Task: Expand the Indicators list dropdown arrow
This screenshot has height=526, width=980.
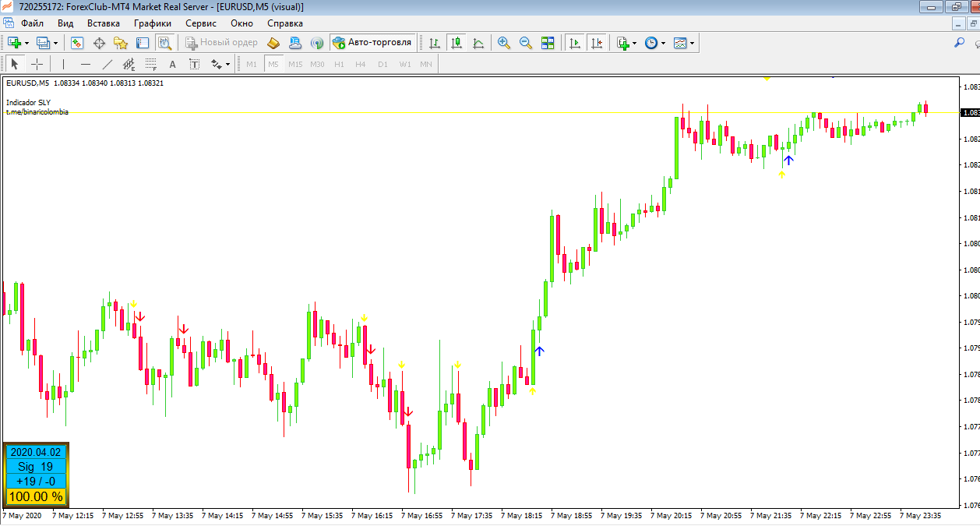Action: (635, 43)
